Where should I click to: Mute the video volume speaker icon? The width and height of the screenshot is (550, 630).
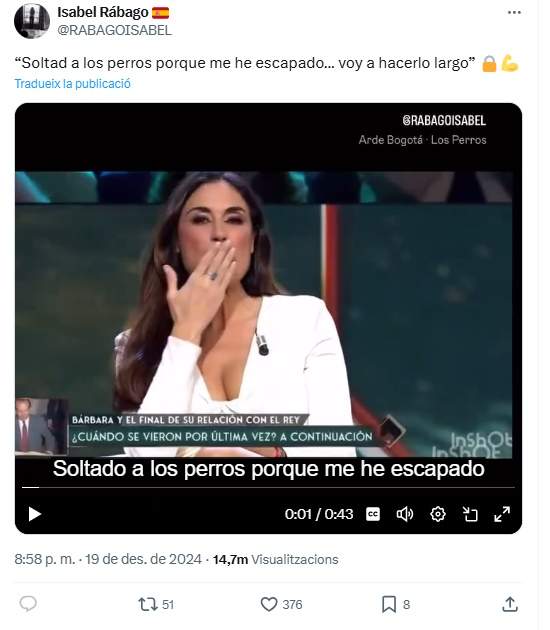pyautogui.click(x=405, y=514)
